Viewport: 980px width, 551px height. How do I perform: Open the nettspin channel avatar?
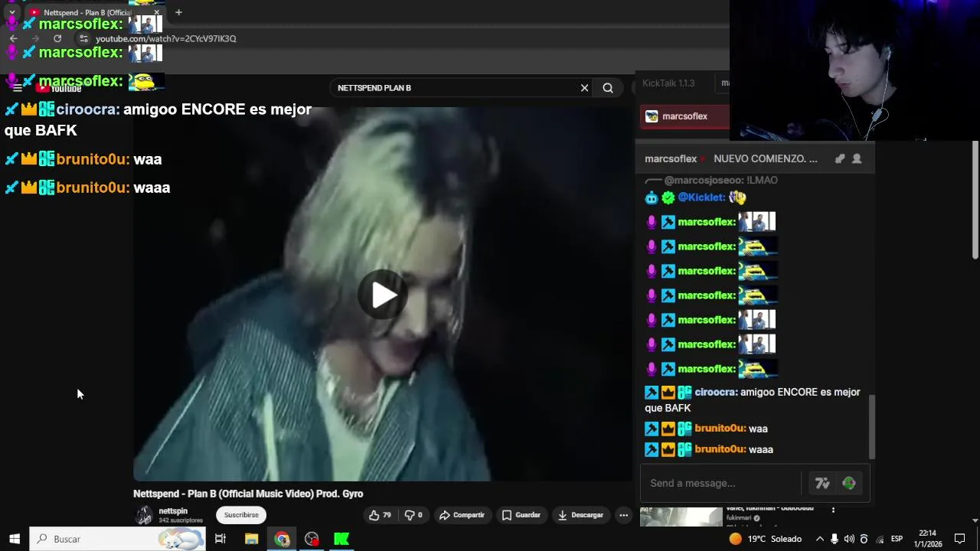144,516
